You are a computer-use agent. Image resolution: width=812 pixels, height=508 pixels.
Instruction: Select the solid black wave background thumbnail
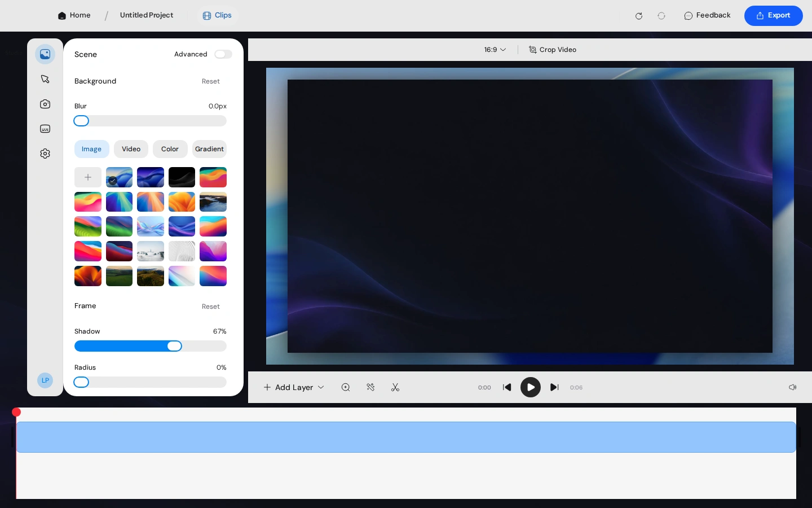tap(182, 177)
